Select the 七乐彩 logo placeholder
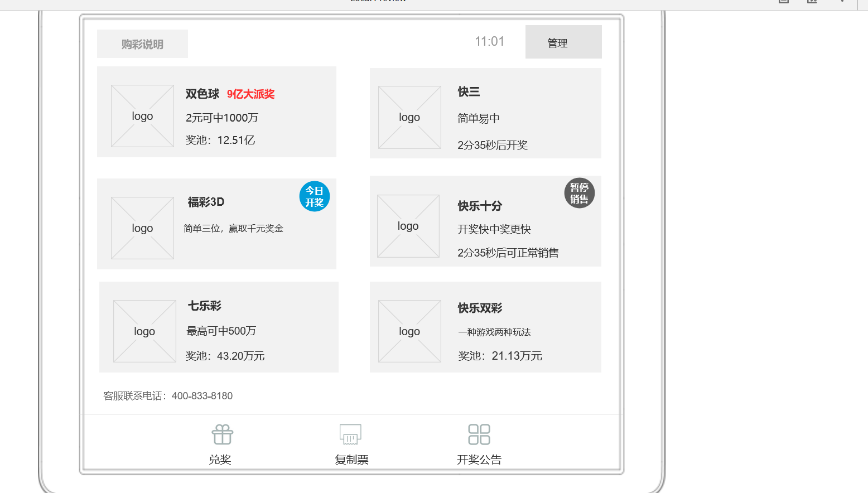The image size is (868, 493). click(144, 331)
